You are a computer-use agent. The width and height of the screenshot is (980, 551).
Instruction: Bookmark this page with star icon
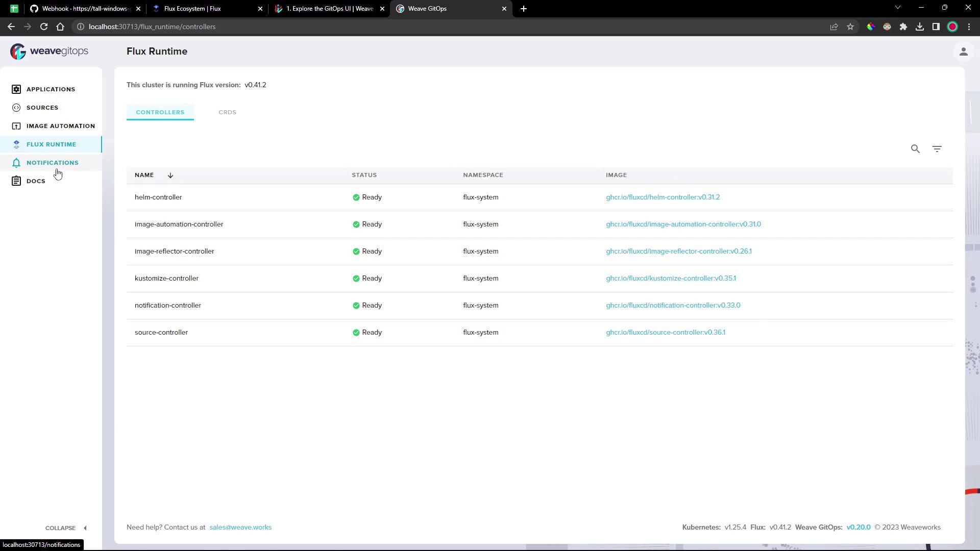850,27
